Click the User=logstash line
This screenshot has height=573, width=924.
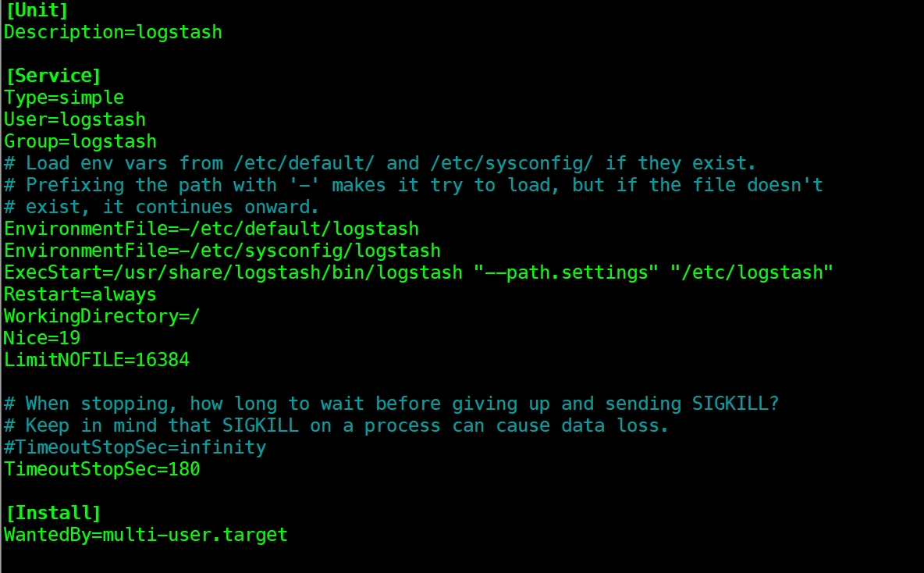click(74, 119)
